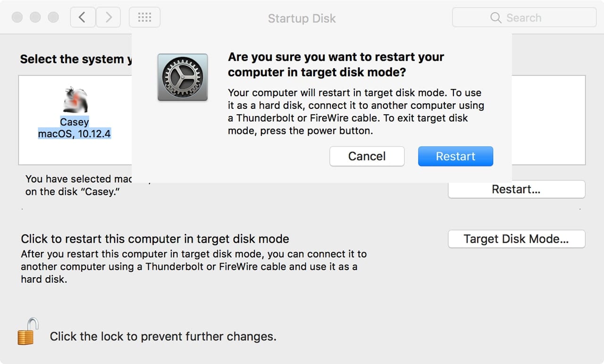Click the System Preferences gear icon in dialog

pyautogui.click(x=182, y=77)
